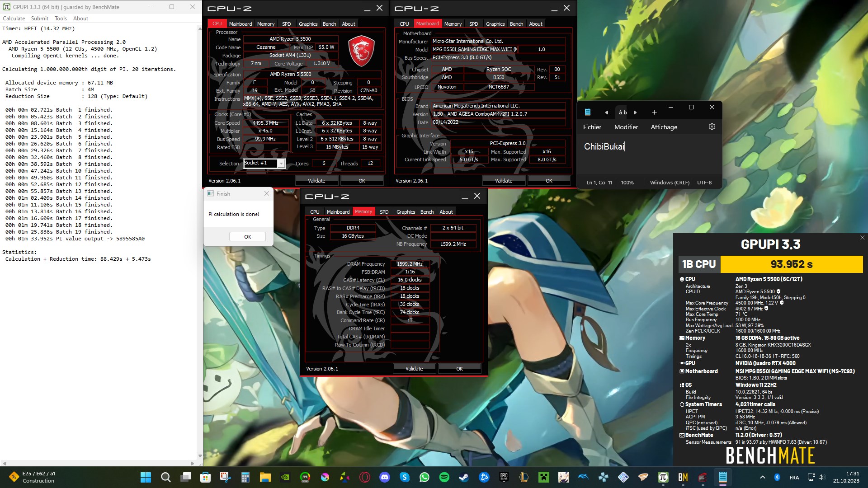Click OK in CPU-Z Memory window
Viewport: 868px width, 488px height.
(459, 368)
